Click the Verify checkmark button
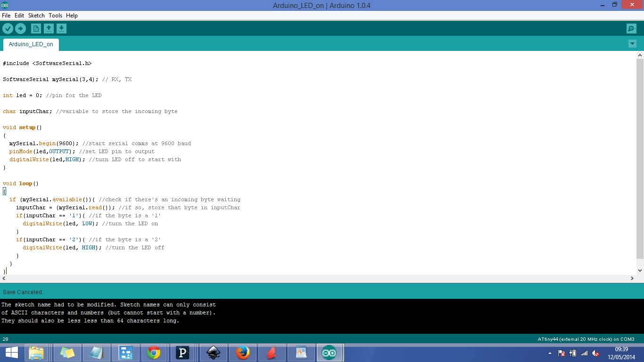This screenshot has width=644, height=362. pos(8,29)
